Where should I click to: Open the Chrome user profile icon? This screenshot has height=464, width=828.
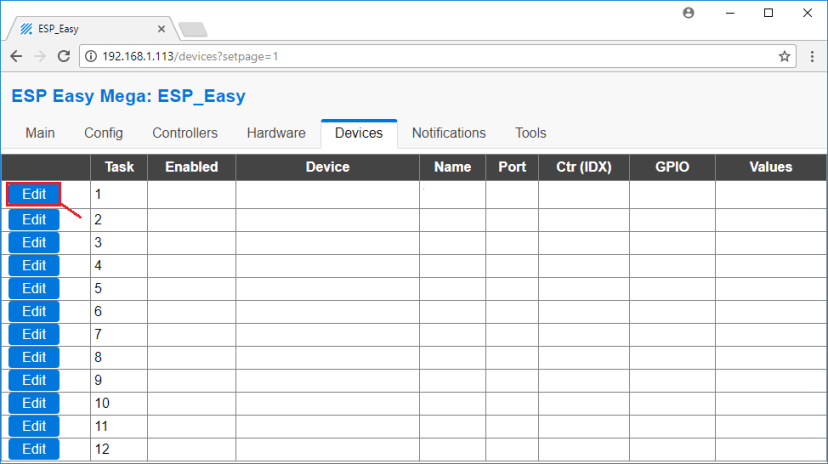click(688, 13)
